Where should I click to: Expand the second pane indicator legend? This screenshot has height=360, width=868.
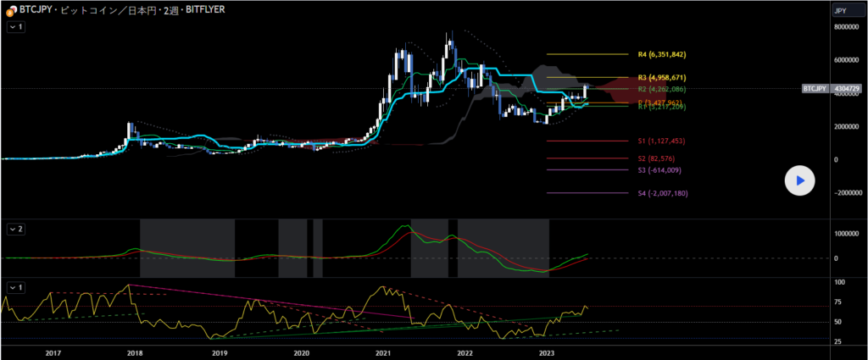(17, 229)
